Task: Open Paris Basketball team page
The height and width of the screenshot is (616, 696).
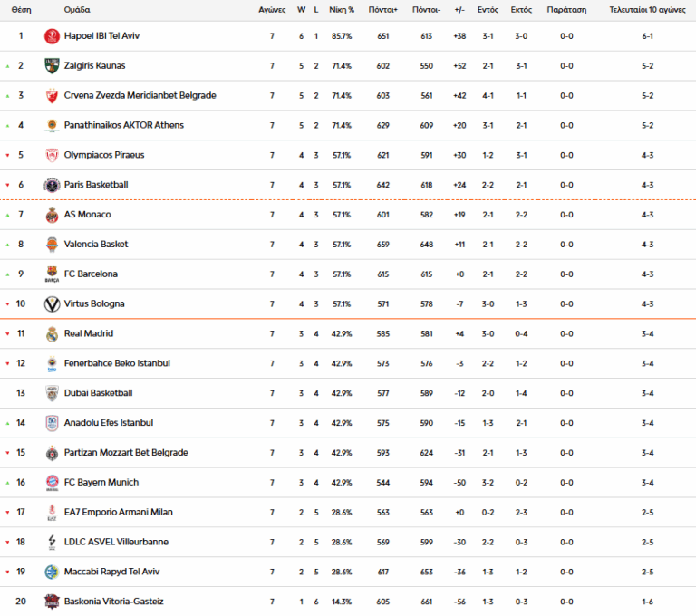Action: point(96,185)
